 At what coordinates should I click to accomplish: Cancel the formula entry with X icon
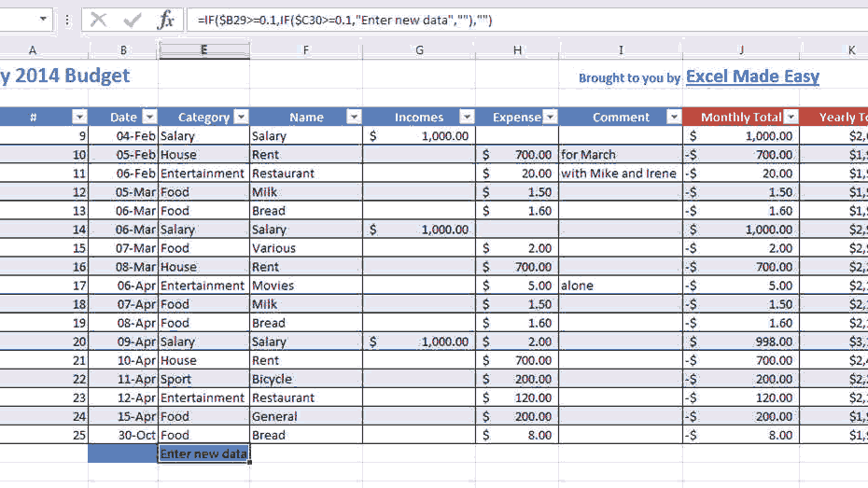pyautogui.click(x=99, y=21)
